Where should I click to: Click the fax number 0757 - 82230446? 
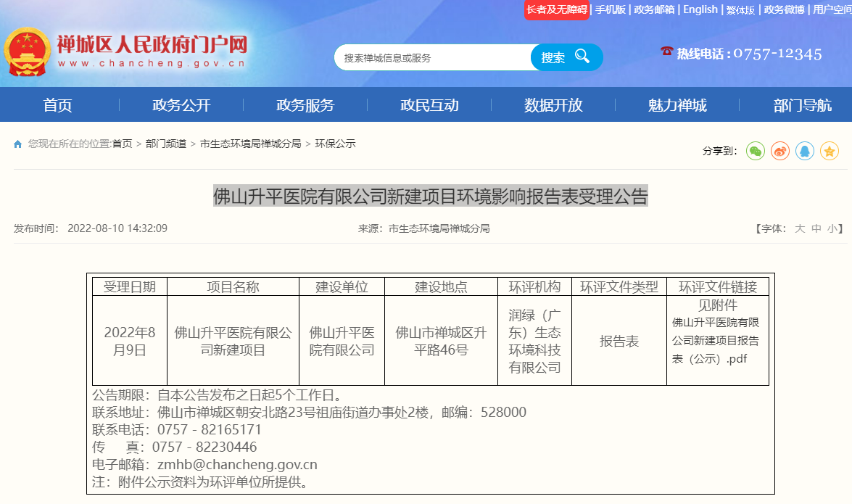(x=204, y=447)
